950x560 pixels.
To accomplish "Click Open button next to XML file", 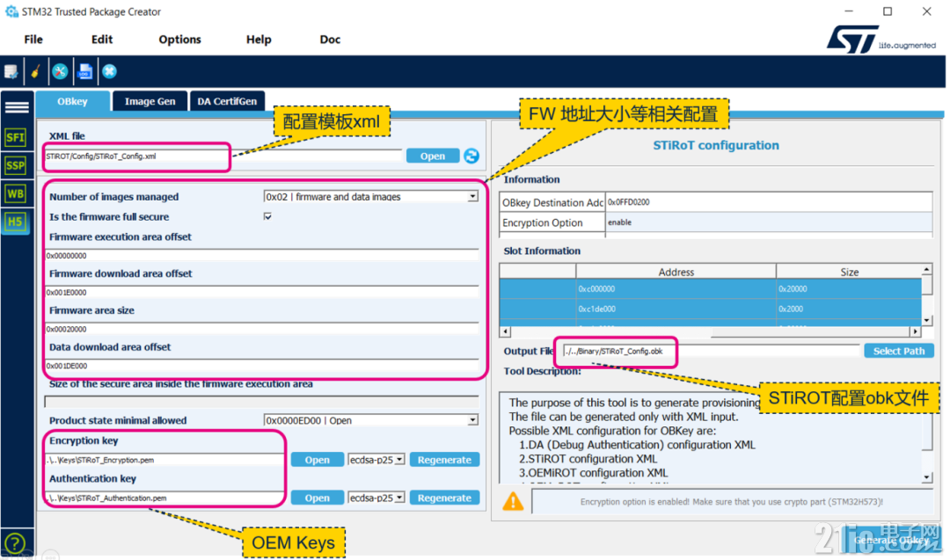I will [433, 156].
